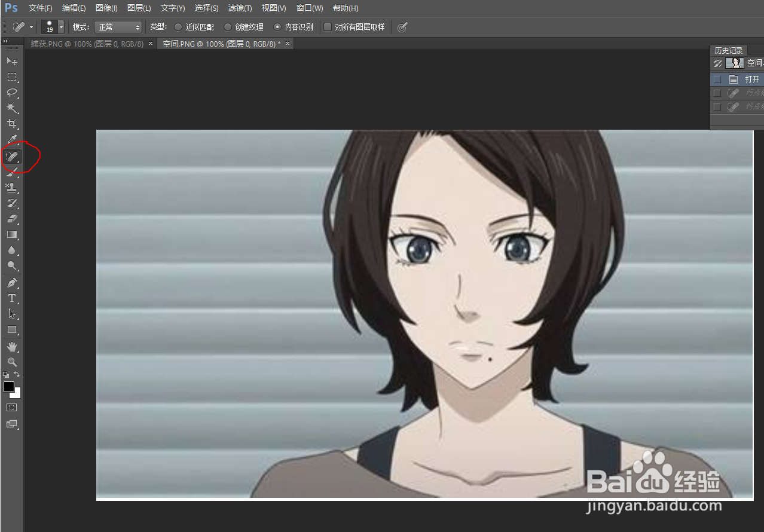Open the 文件(F) menu
Viewport: 764px width, 532px height.
tap(40, 8)
